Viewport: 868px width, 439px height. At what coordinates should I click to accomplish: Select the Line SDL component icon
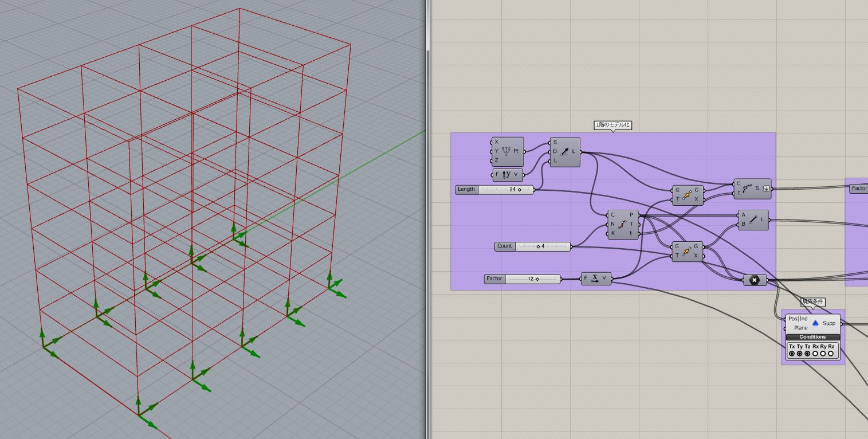click(564, 152)
